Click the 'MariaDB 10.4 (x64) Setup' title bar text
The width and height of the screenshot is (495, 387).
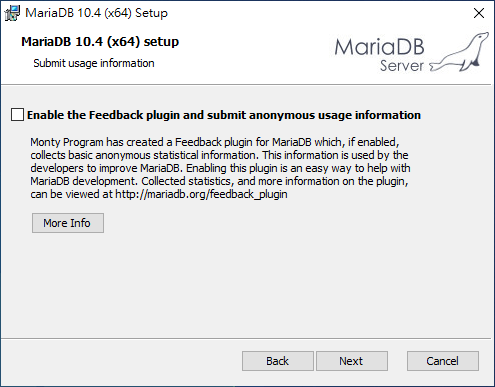pos(96,13)
